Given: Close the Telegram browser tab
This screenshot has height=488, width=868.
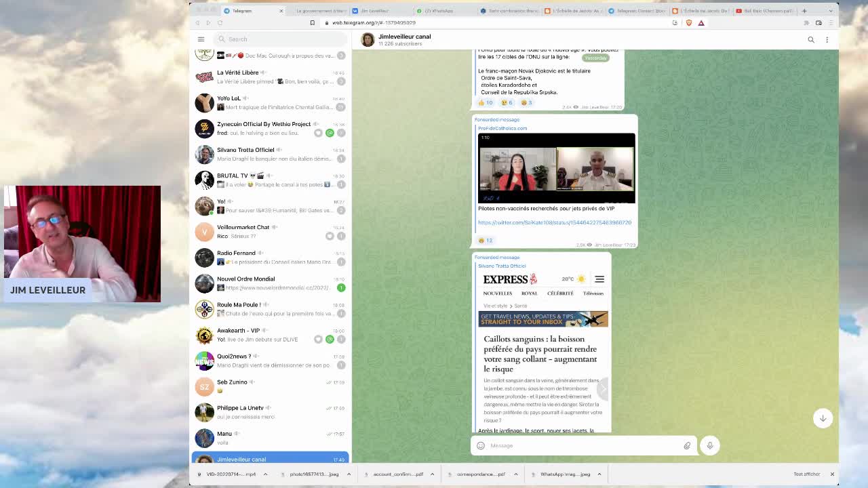Looking at the screenshot, I should [281, 11].
